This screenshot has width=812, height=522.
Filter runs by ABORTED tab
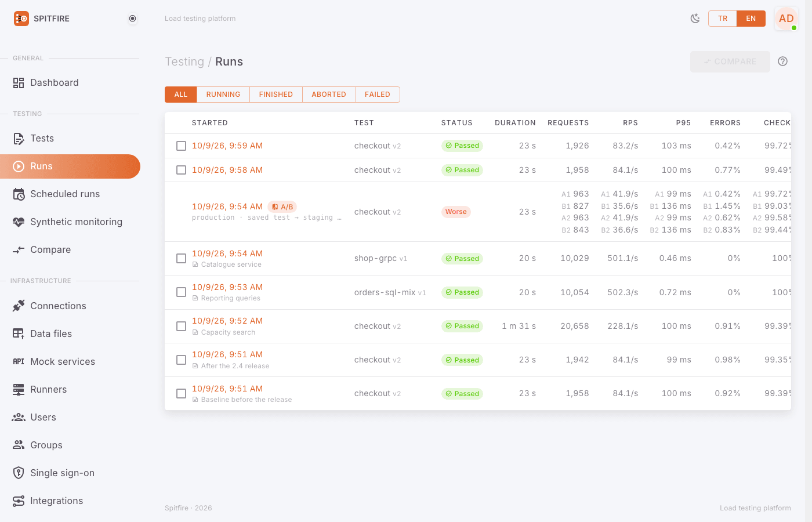pyautogui.click(x=329, y=95)
